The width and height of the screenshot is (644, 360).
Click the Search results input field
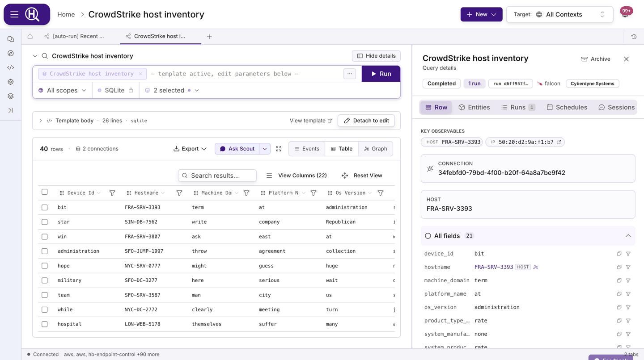(x=217, y=176)
